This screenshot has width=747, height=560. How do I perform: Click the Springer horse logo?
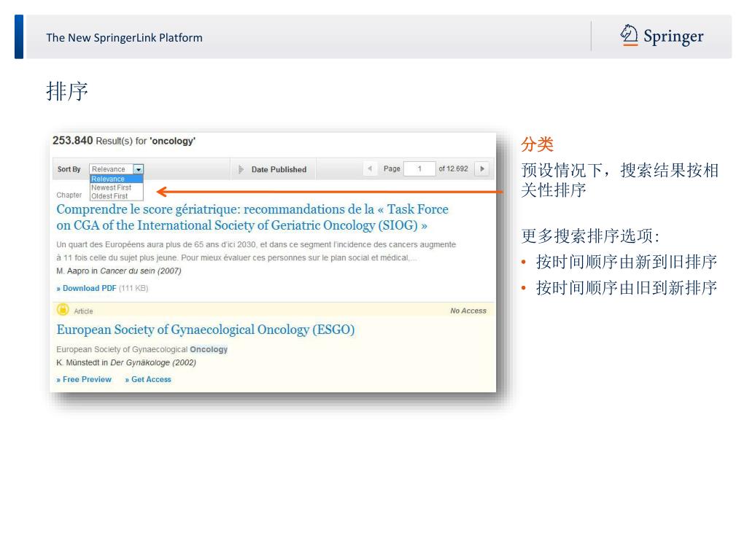coord(629,35)
